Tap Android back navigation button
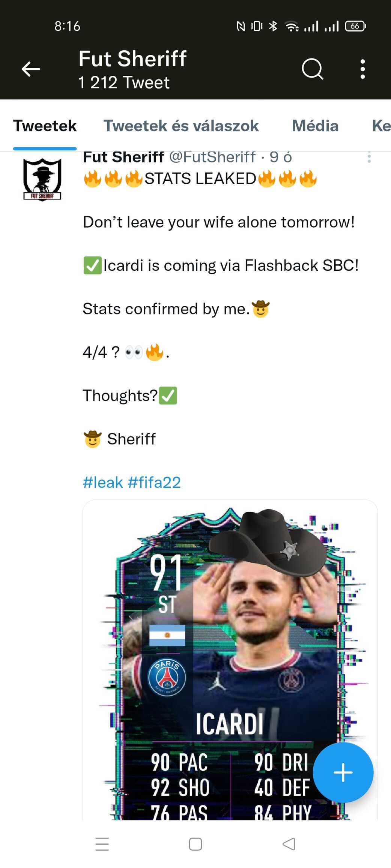Image resolution: width=391 pixels, height=868 pixels. (x=289, y=844)
